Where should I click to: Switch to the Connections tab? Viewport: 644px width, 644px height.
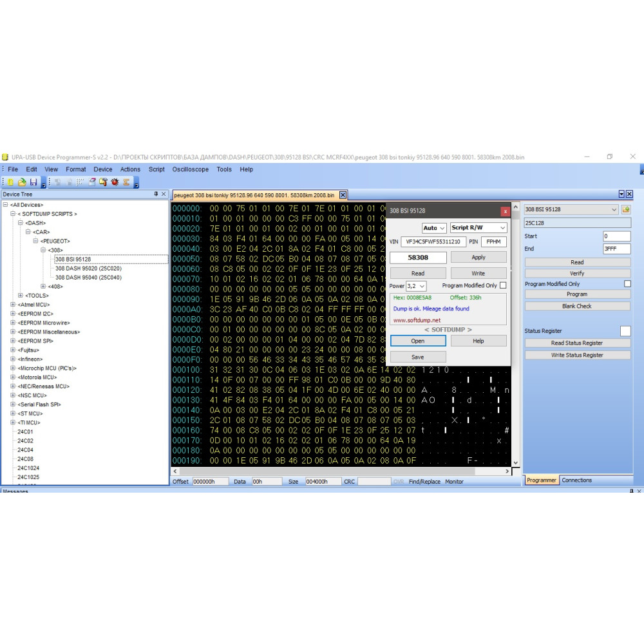pos(576,480)
